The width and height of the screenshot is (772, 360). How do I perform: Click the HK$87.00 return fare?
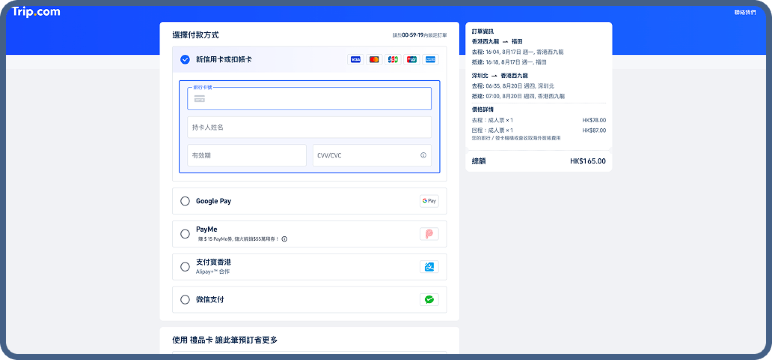coord(594,131)
